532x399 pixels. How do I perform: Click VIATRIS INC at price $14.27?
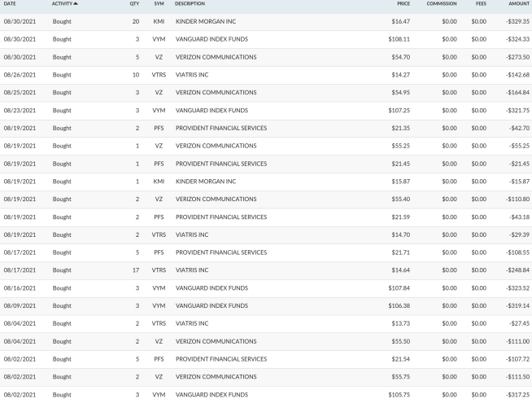coord(192,75)
